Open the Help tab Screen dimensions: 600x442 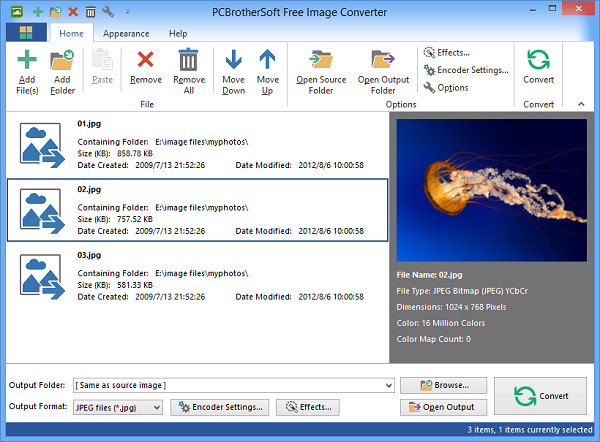click(x=177, y=33)
